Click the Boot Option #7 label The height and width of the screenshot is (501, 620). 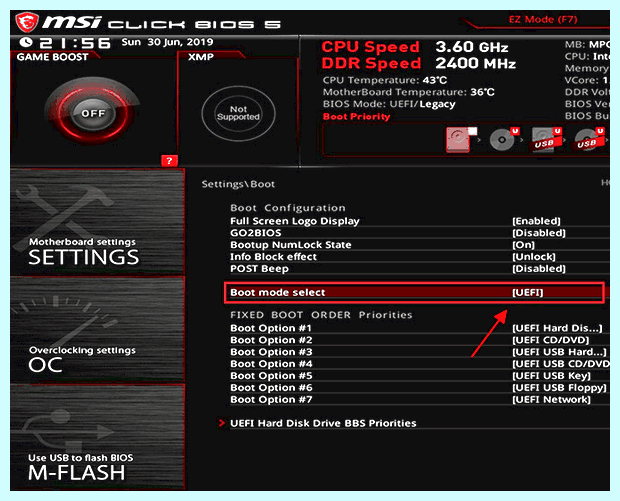pos(271,399)
